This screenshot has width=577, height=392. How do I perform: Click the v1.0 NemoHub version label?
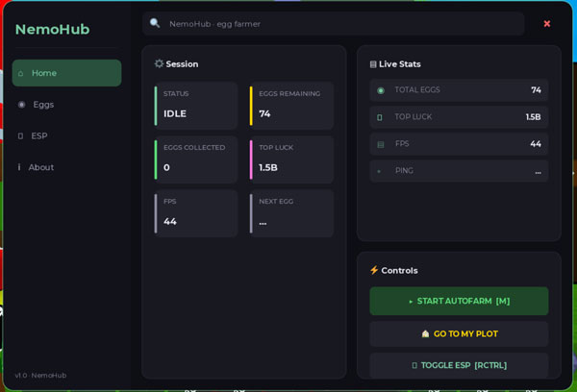click(x=40, y=376)
